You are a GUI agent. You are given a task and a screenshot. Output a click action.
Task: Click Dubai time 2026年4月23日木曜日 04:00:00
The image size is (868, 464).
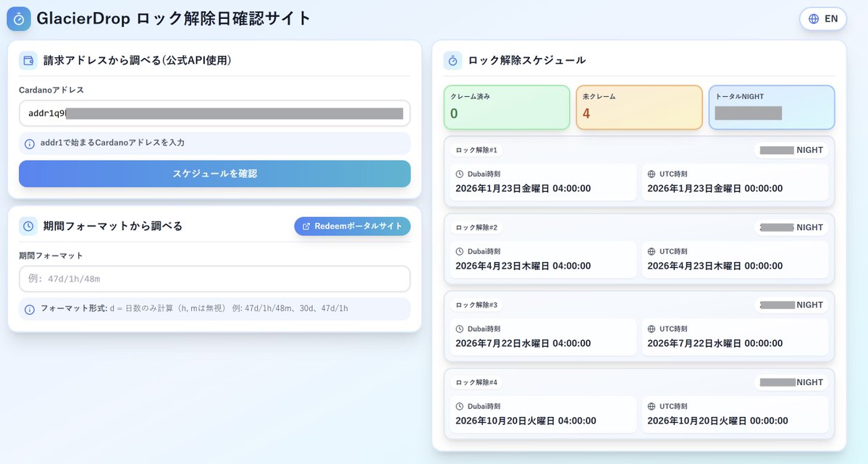[523, 266]
